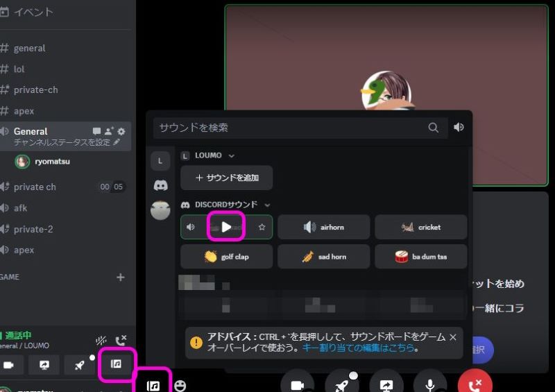Turn on camera in the sidebar panel
This screenshot has width=555, height=392.
(9, 365)
